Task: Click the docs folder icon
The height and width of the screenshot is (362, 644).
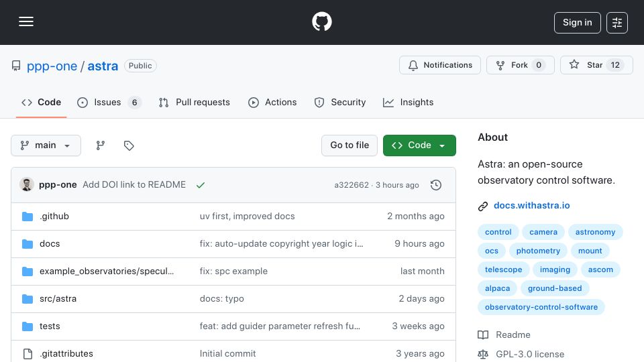Action: point(28,244)
